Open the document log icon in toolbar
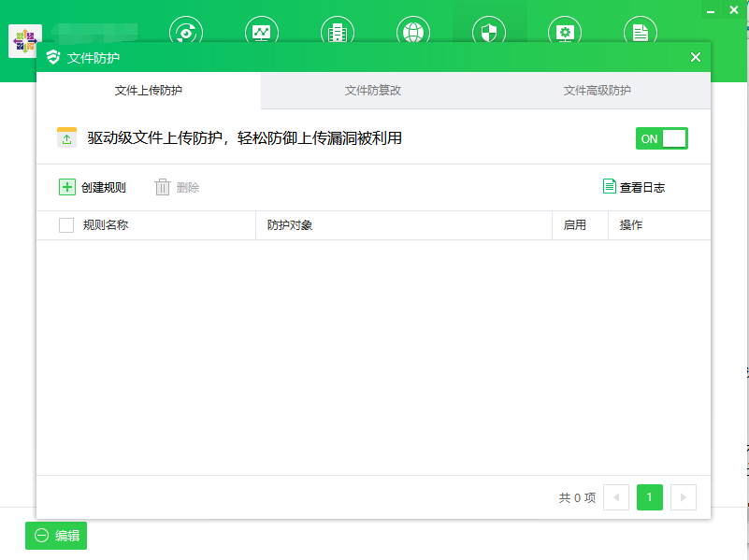Viewport: 749px width, 560px height. pyautogui.click(x=641, y=31)
